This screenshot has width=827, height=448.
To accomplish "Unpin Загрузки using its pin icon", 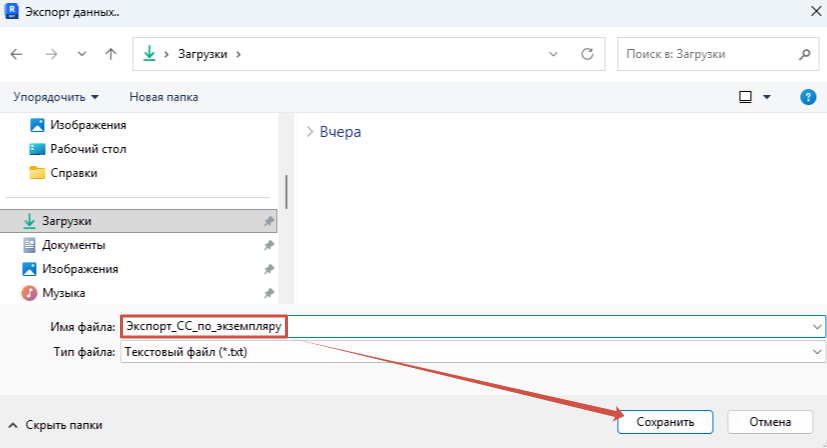I will coord(268,221).
